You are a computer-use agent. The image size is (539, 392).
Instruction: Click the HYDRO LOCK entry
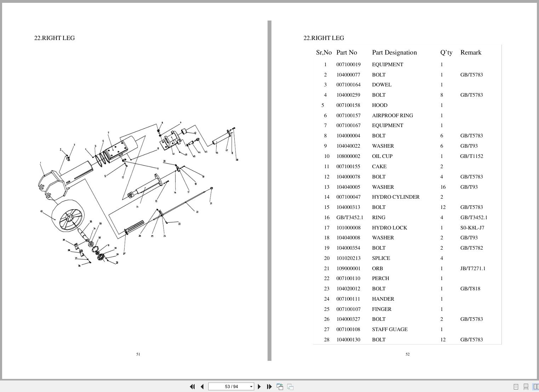click(x=389, y=228)
